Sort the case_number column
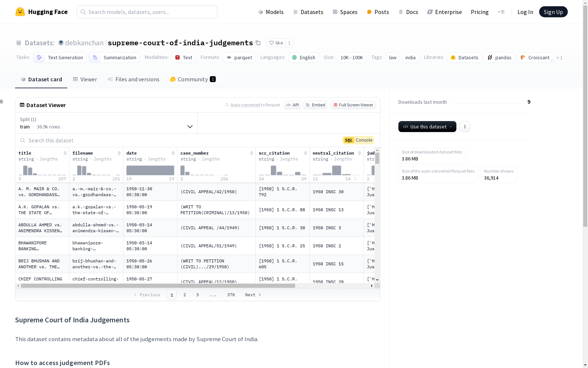This screenshot has height=368, width=588. coord(251,153)
